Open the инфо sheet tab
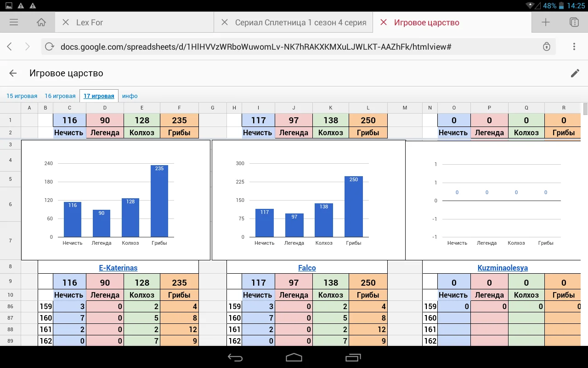The width and height of the screenshot is (588, 368). (130, 96)
